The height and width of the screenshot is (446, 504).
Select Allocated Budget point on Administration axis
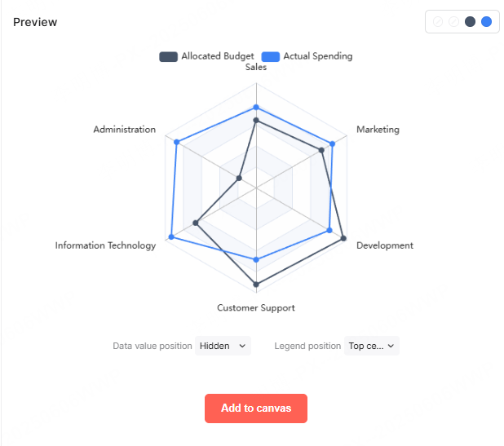pyautogui.click(x=240, y=178)
